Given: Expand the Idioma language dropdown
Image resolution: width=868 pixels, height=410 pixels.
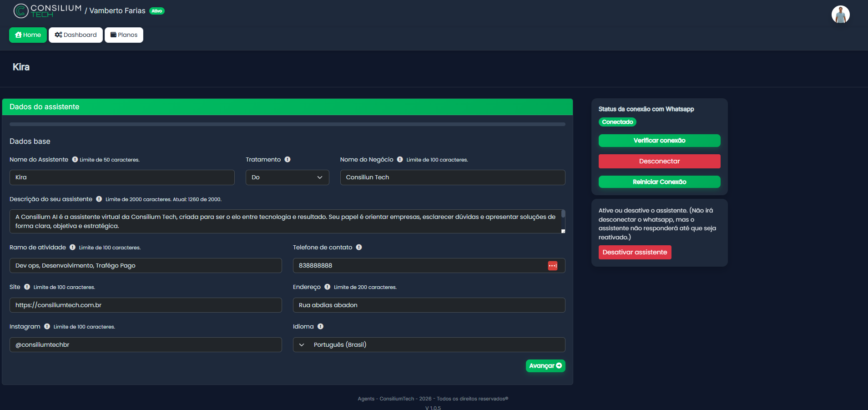Looking at the screenshot, I should coord(429,345).
